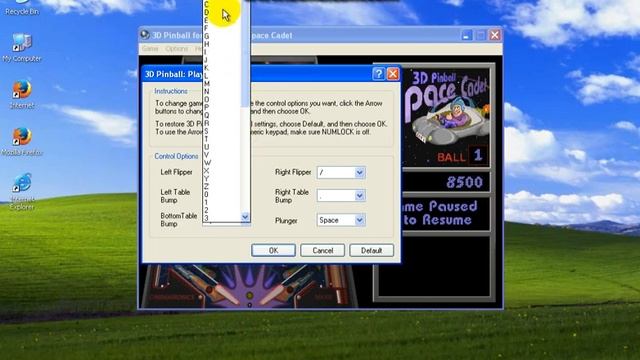
Task: Open the Recycle Bin desktop icon
Action: [x=21, y=7]
